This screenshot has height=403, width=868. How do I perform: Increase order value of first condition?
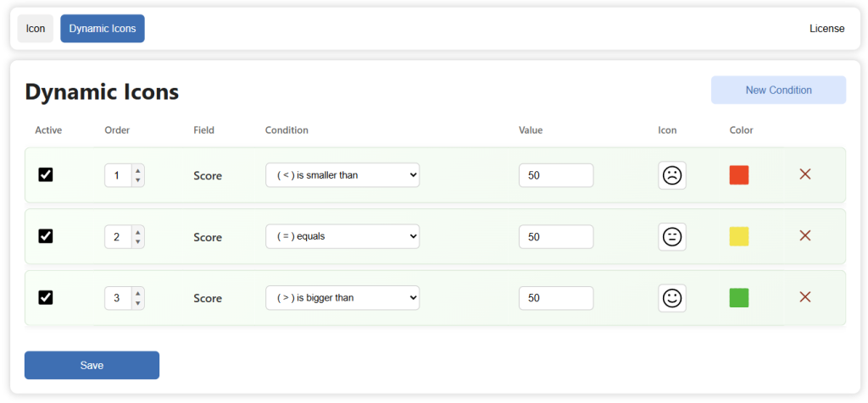click(x=138, y=171)
